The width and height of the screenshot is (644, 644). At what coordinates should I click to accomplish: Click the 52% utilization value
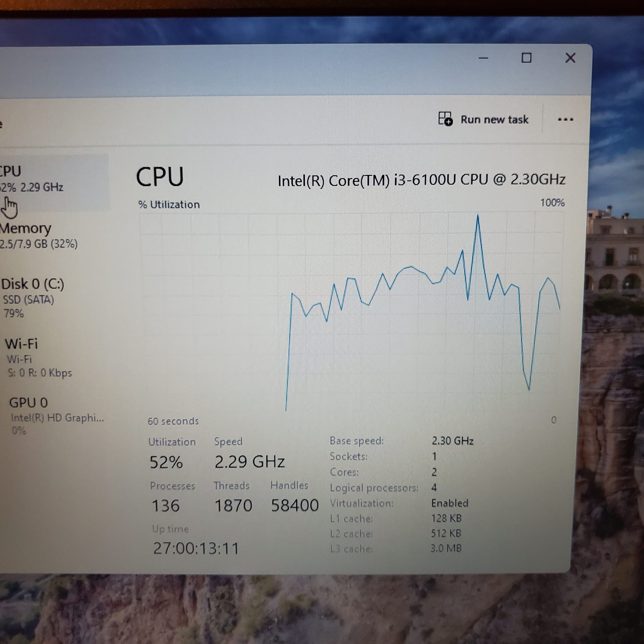pyautogui.click(x=166, y=462)
